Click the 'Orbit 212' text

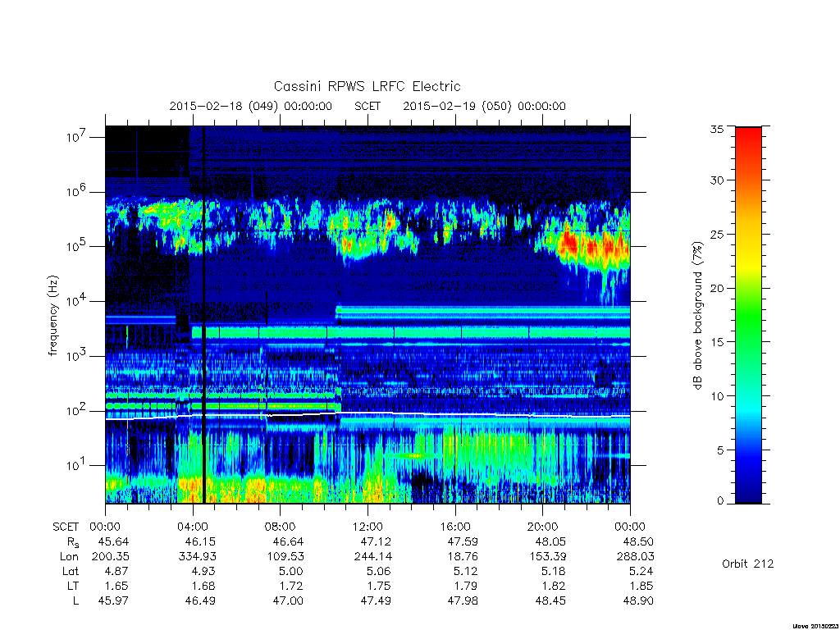pyautogui.click(x=748, y=564)
